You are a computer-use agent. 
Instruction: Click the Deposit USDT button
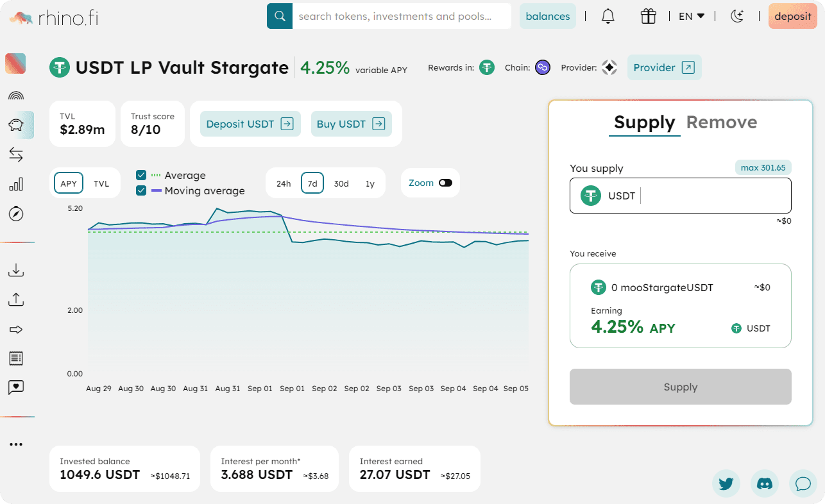pyautogui.click(x=250, y=124)
